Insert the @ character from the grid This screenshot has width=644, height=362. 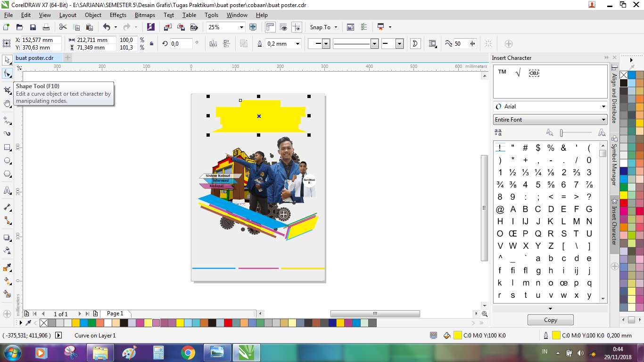500,209
